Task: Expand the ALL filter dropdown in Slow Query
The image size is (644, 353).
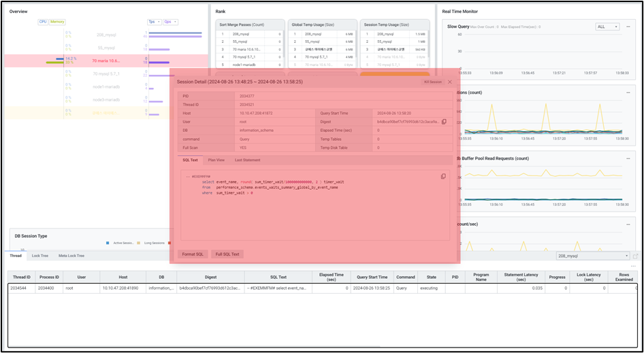Action: [607, 27]
